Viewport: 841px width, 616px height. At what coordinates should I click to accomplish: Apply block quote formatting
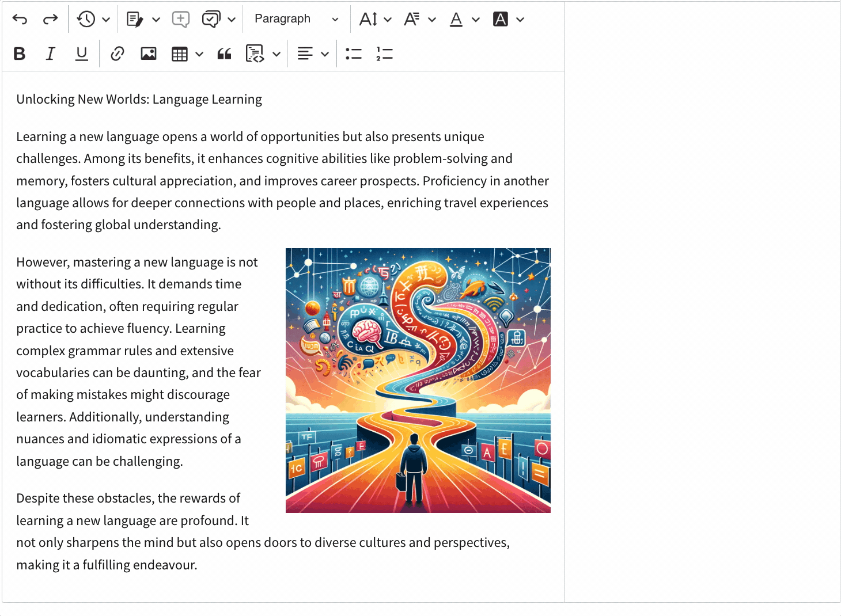pyautogui.click(x=224, y=54)
